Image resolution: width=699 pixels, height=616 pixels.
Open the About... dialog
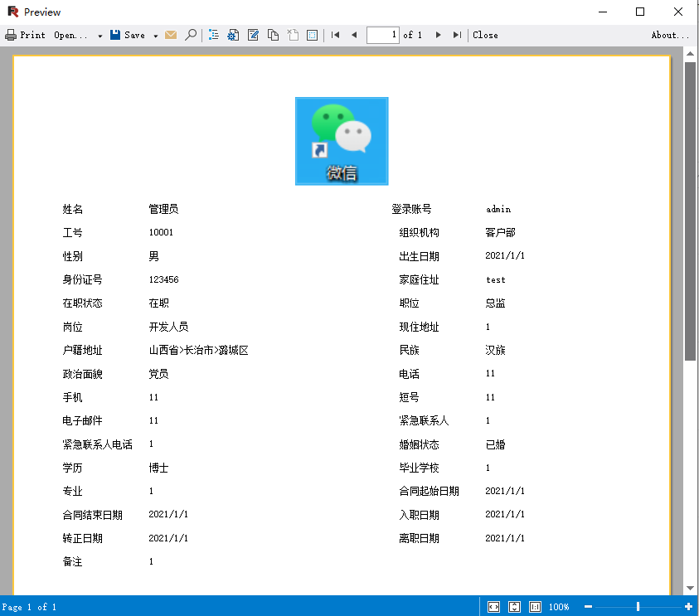point(671,35)
